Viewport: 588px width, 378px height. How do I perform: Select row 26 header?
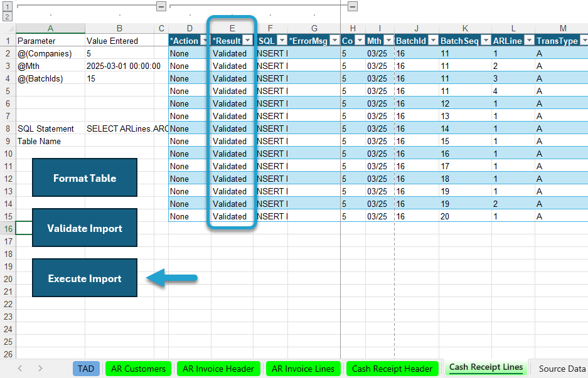pyautogui.click(x=8, y=354)
